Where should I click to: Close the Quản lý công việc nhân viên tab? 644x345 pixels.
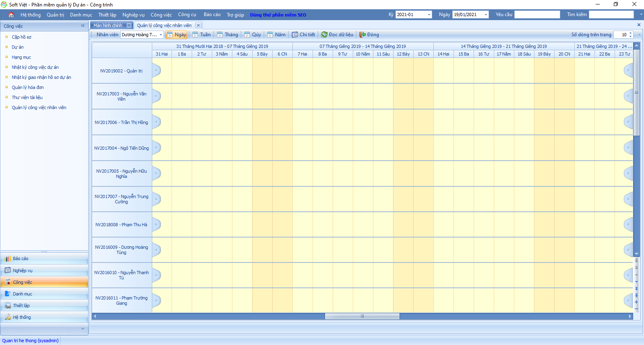[x=198, y=25]
